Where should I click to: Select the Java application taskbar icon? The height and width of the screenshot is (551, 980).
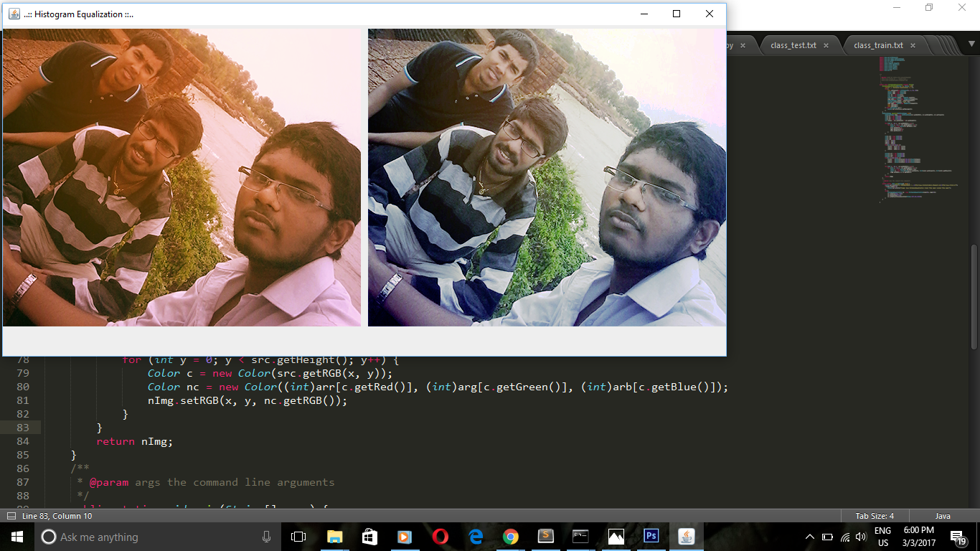[x=687, y=537]
